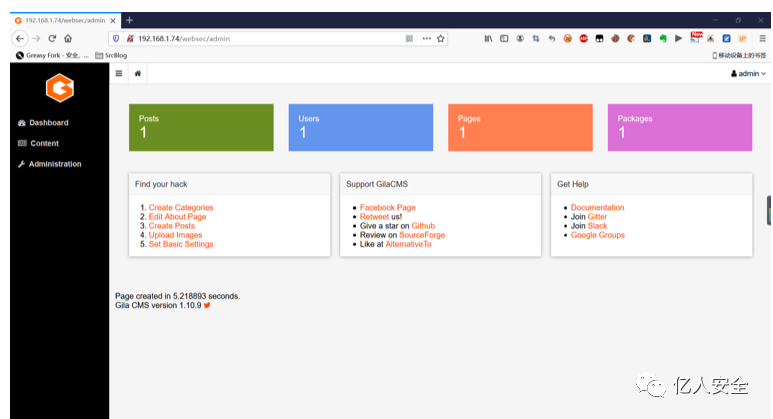
Task: Open the Set Basic Settings link
Action: tap(181, 244)
